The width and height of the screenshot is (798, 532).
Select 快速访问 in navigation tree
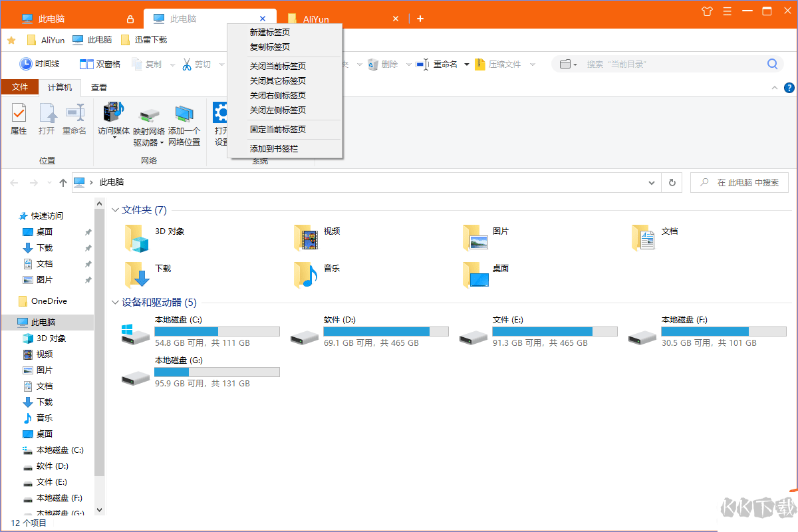click(x=41, y=216)
